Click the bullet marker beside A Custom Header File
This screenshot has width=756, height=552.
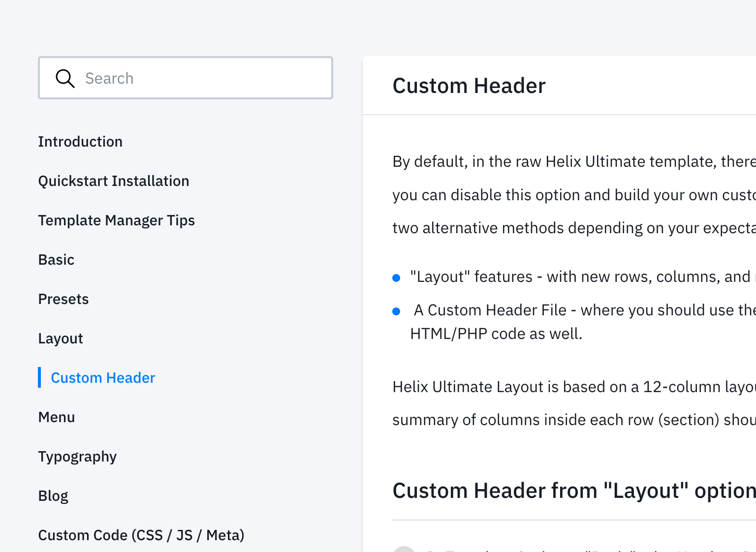click(x=397, y=310)
